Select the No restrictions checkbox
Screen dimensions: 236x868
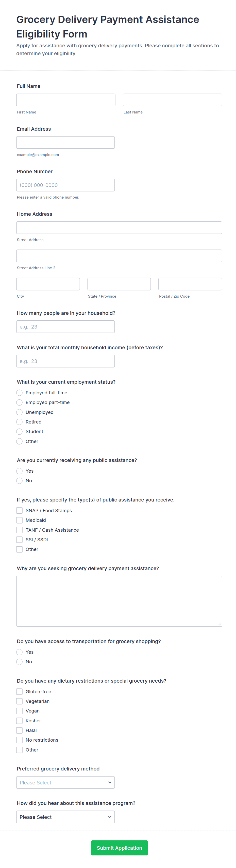20,740
